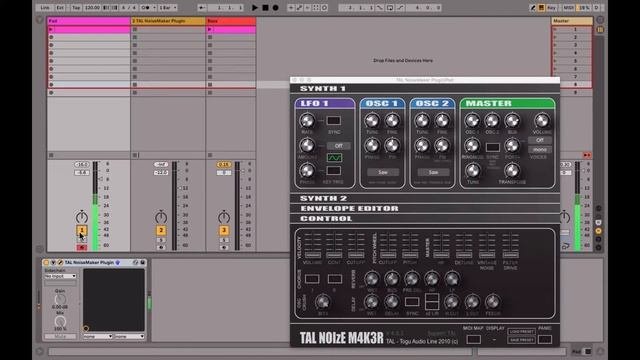Image resolution: width=640 pixels, height=360 pixels.
Task: Toggle the Delay Sync button
Action: click(412, 302)
